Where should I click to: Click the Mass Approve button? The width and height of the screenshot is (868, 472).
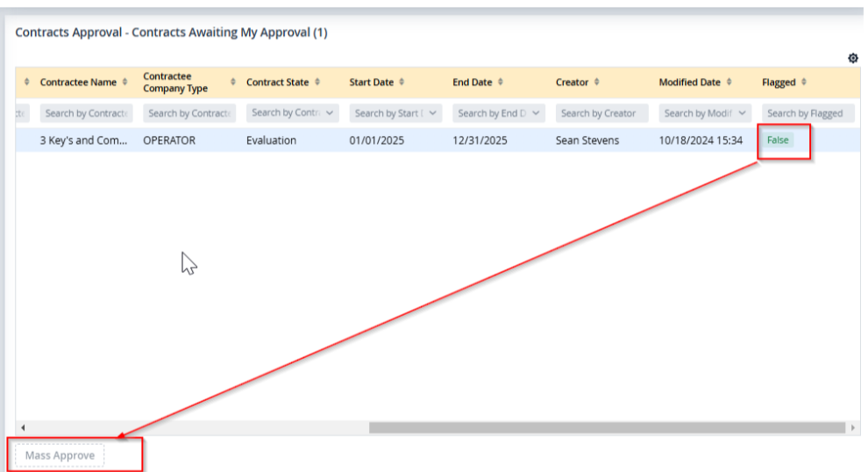click(x=60, y=455)
